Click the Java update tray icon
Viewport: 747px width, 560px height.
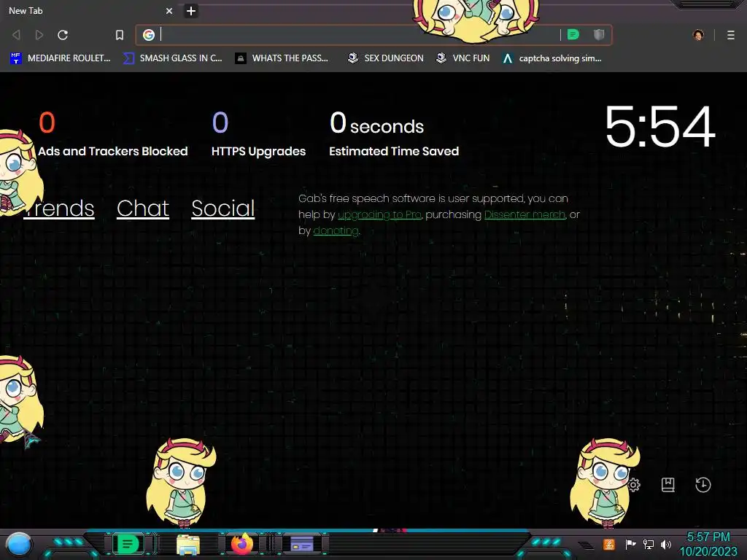click(609, 544)
